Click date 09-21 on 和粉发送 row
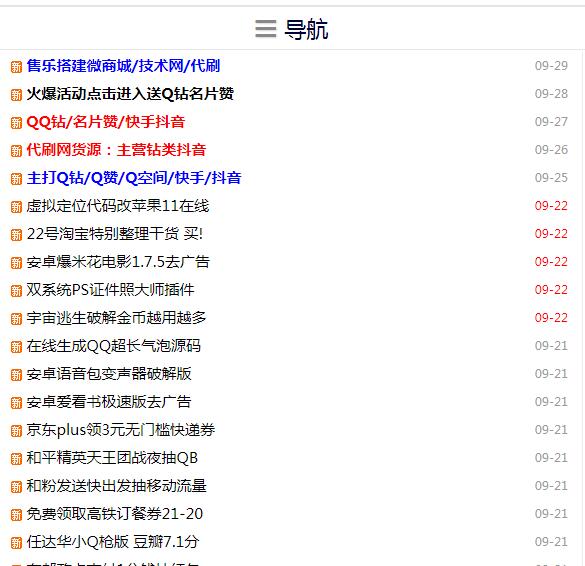585x566 pixels. pyautogui.click(x=551, y=486)
